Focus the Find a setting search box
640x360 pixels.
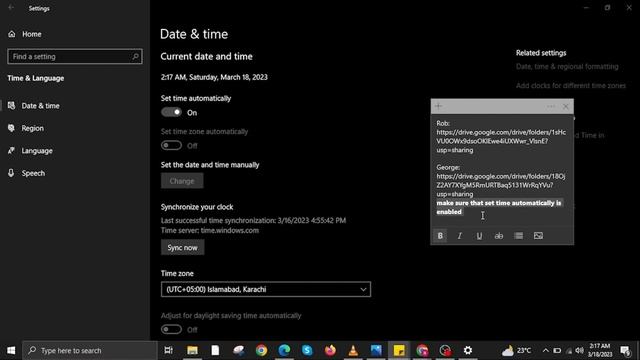(x=75, y=56)
